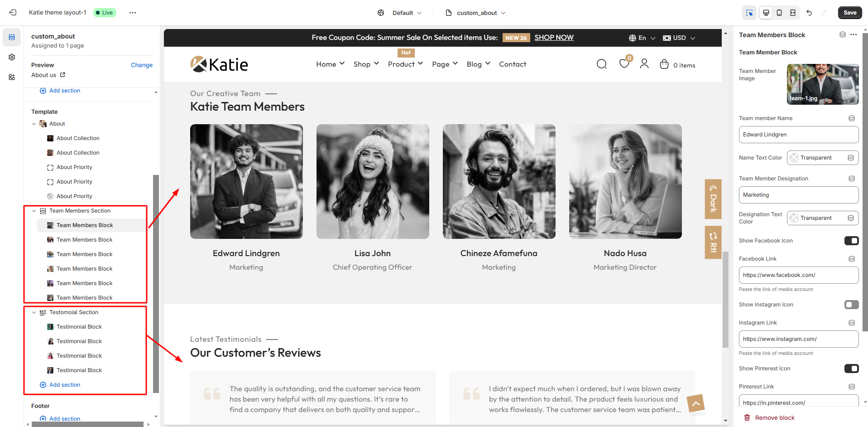Open the Name Text Color swatch
The image size is (868, 427).
click(794, 158)
